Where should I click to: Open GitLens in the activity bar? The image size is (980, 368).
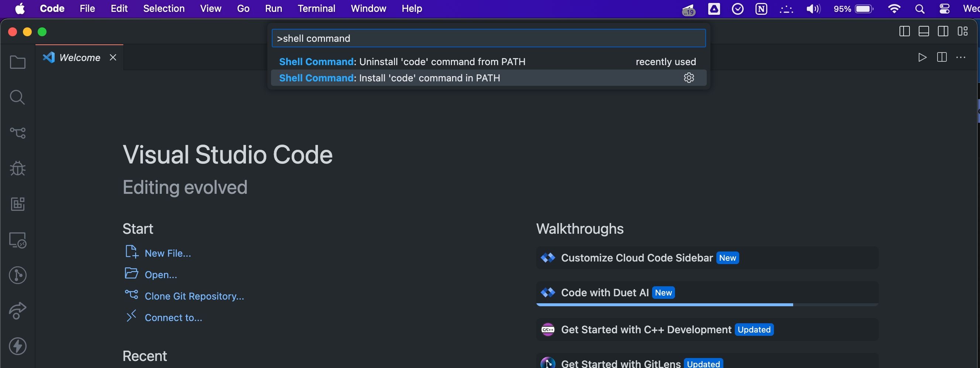point(17,276)
